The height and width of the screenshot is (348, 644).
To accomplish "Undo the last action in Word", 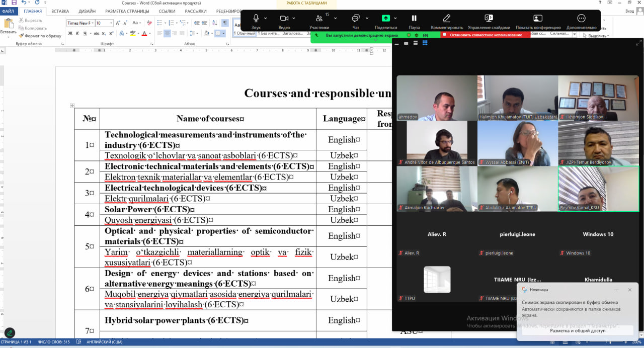I will (x=23, y=3).
